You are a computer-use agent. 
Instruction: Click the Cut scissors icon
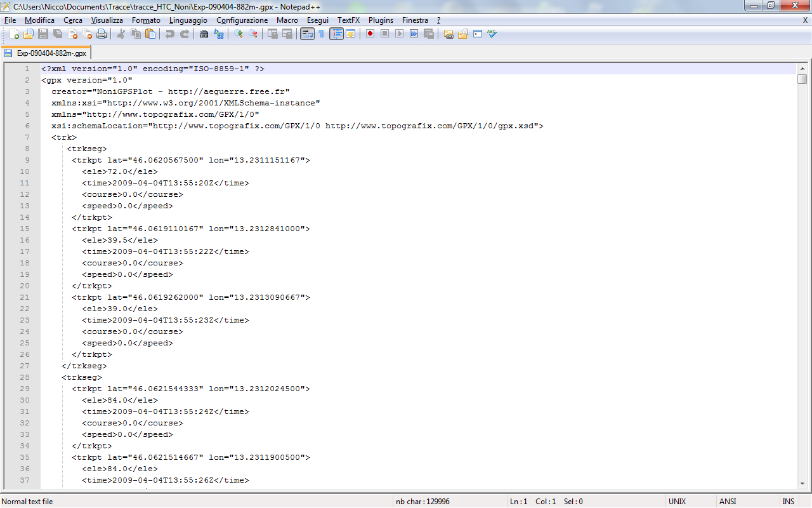(x=121, y=34)
